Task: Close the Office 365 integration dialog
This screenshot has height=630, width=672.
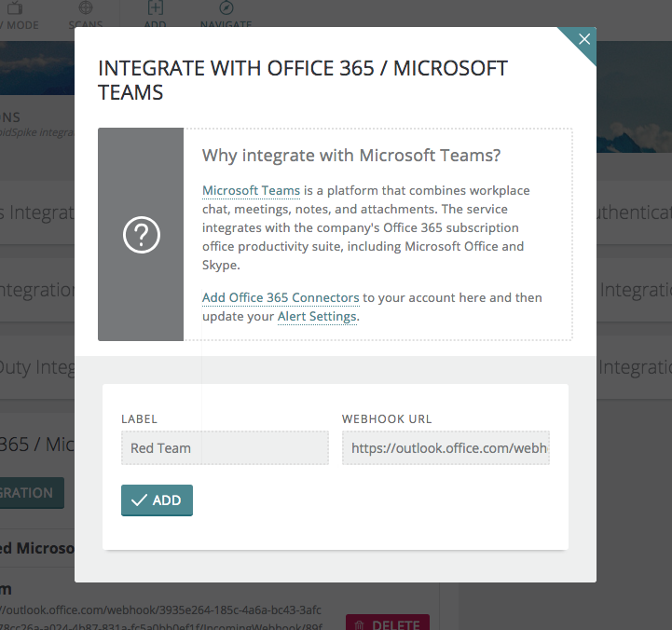Action: coord(583,39)
